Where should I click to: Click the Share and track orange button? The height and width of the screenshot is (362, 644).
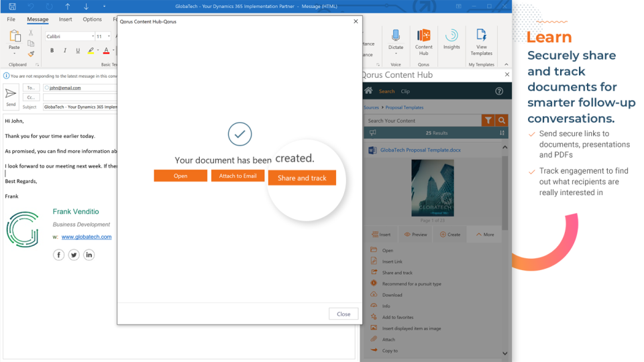coord(303,178)
